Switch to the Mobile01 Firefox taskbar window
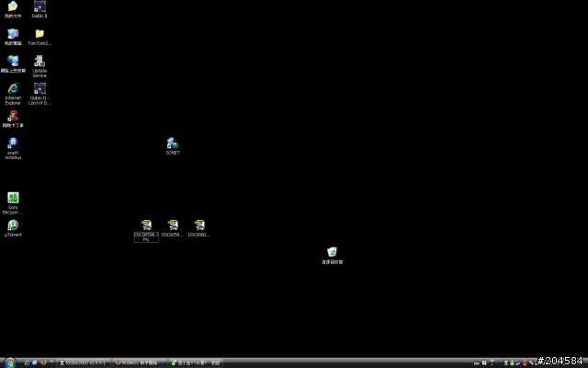Image resolution: width=588 pixels, height=368 pixels. tap(140, 362)
